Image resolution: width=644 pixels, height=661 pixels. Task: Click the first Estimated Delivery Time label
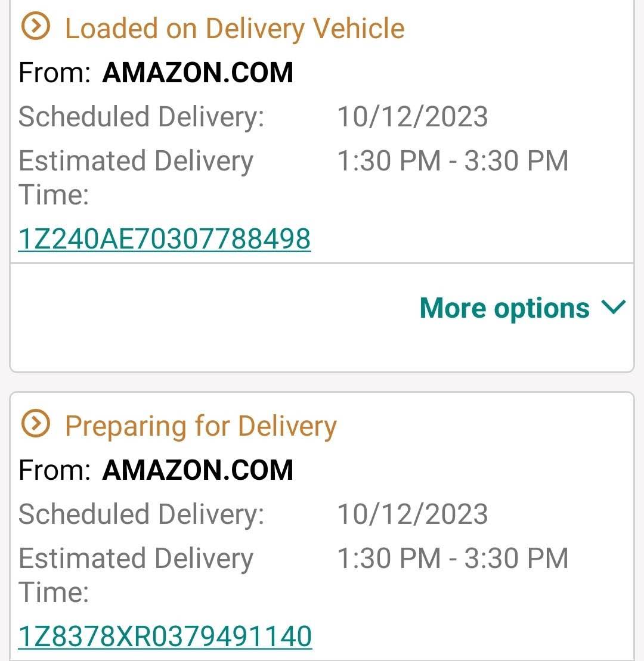[x=136, y=178]
